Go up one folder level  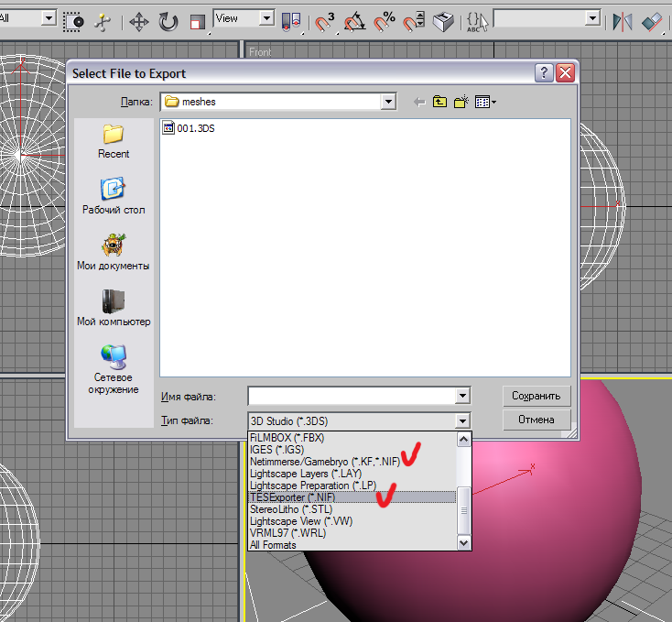439,102
